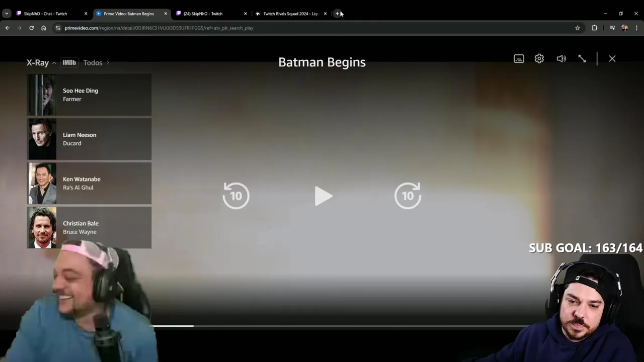Switch to Twitch Rivals Squad 2024 tab
Image resolution: width=644 pixels, height=362 pixels.
(291, 14)
